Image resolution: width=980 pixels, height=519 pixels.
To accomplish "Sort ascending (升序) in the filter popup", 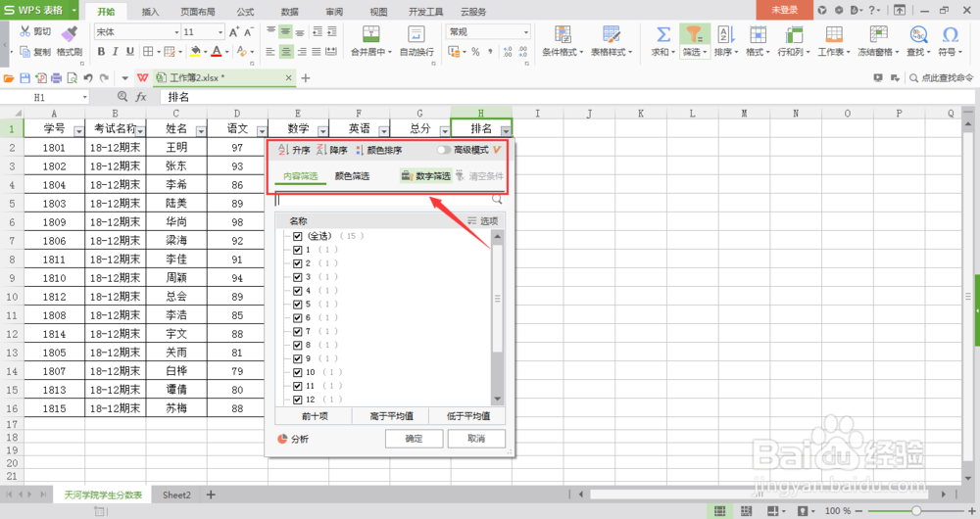I will pyautogui.click(x=294, y=150).
